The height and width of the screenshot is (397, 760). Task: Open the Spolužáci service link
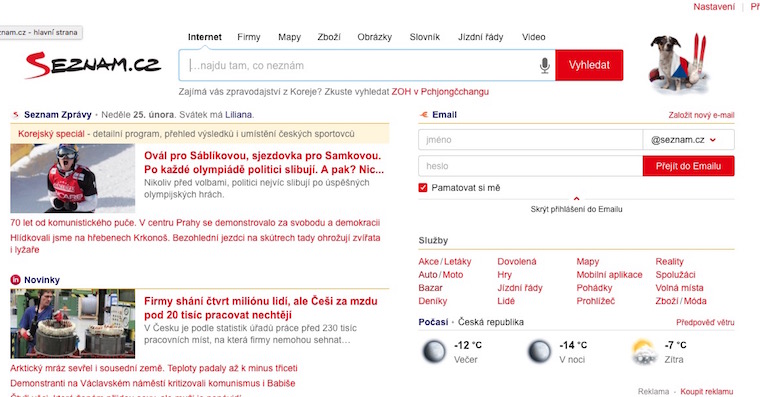pyautogui.click(x=675, y=274)
